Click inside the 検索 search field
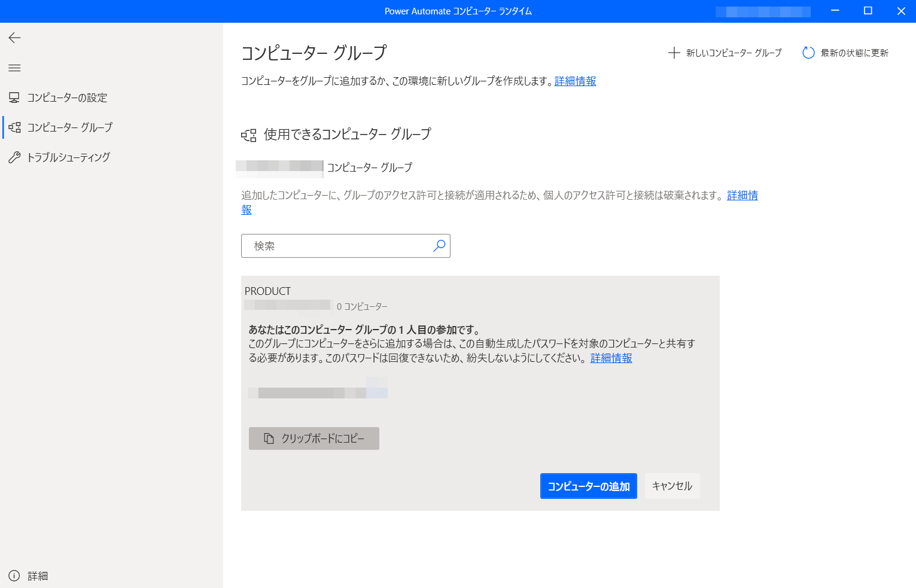Image resolution: width=916 pixels, height=588 pixels. [x=329, y=245]
